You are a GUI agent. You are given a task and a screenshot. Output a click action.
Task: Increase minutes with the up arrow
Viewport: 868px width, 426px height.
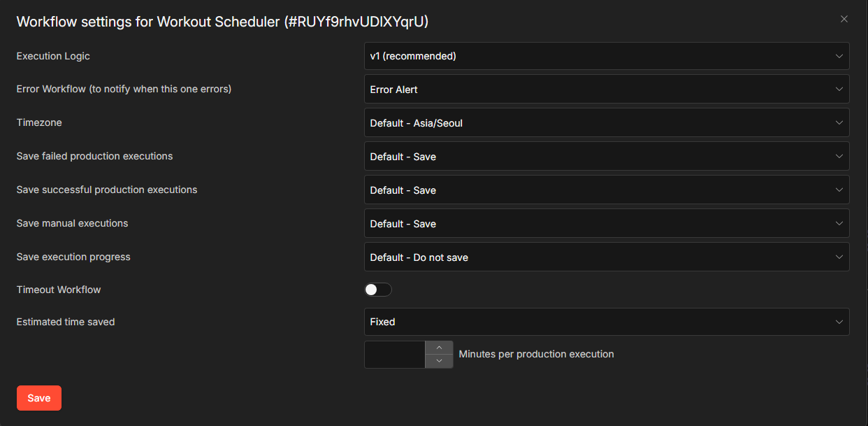439,348
